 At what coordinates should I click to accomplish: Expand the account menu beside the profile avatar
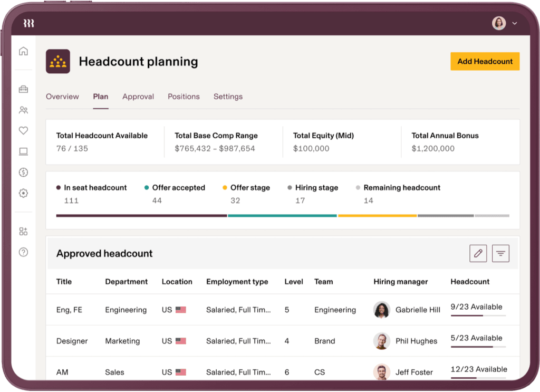pos(514,23)
